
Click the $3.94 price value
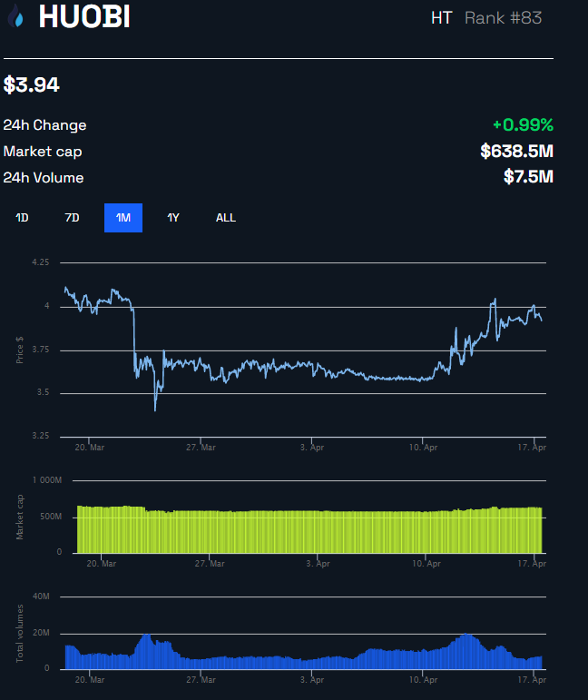pos(31,84)
